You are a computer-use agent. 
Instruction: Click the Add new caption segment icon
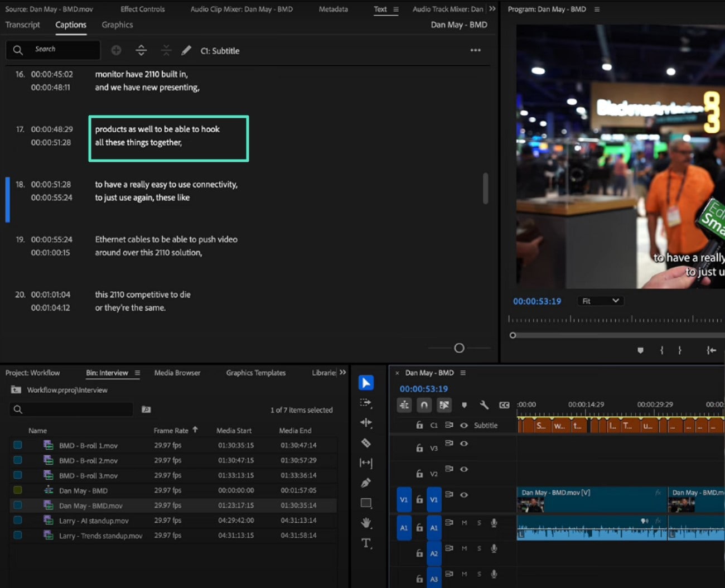[x=116, y=50]
